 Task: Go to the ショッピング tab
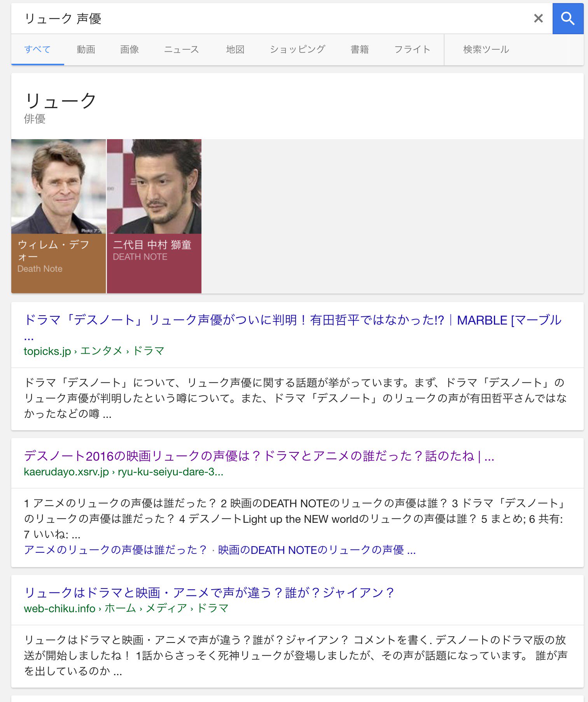coord(297,49)
